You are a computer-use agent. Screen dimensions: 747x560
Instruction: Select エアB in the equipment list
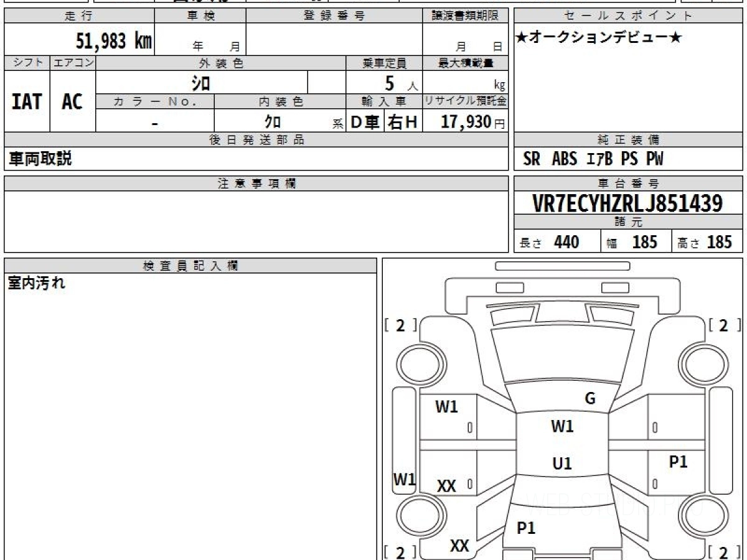pos(600,159)
